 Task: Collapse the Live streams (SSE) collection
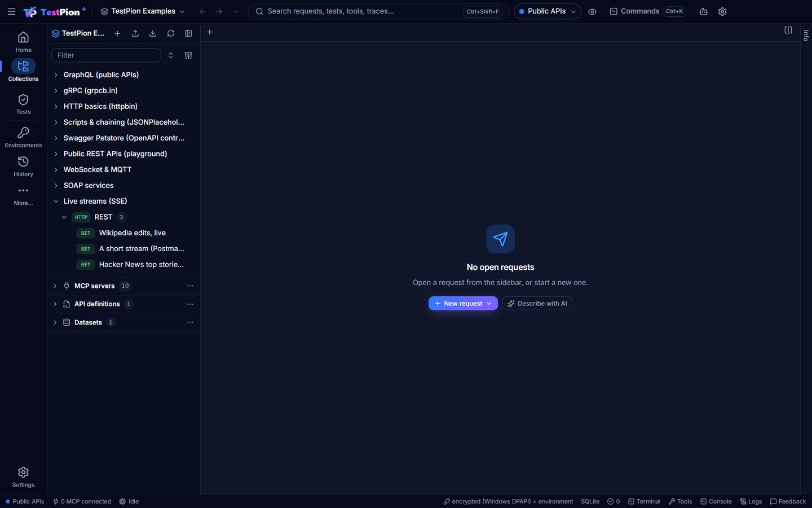tap(56, 201)
